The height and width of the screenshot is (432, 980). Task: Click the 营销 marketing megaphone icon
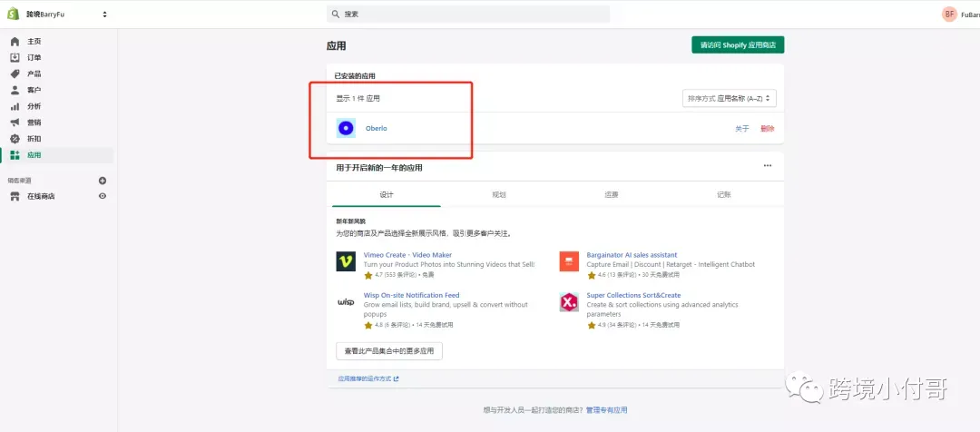point(15,123)
